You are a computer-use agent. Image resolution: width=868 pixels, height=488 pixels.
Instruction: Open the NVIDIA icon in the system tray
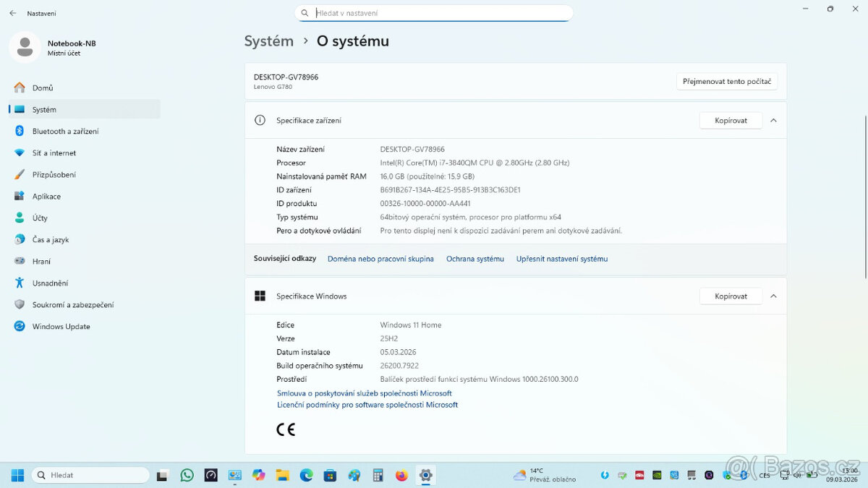point(657,475)
